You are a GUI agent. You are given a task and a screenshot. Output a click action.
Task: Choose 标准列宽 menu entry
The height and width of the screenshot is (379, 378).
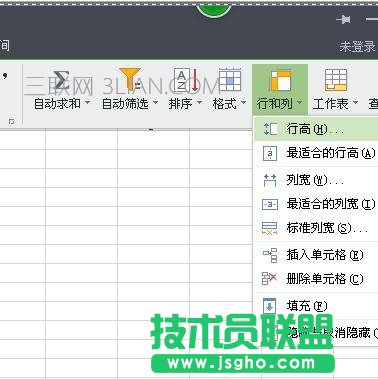click(316, 228)
